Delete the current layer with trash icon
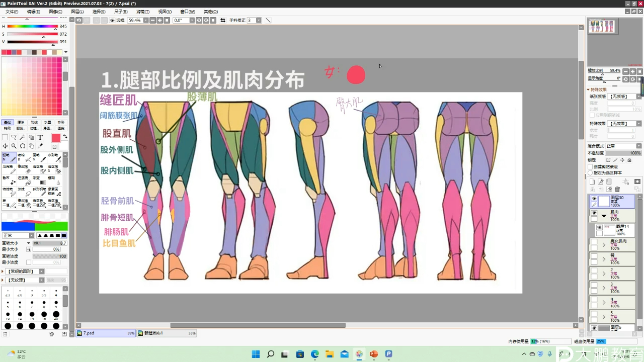This screenshot has height=362, width=644. coord(617,189)
